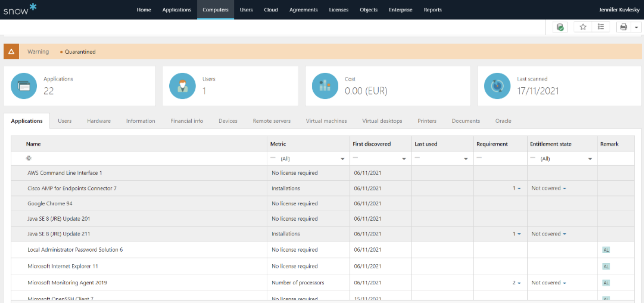This screenshot has height=303, width=644.
Task: Click the Name column filter icon
Action: click(29, 158)
